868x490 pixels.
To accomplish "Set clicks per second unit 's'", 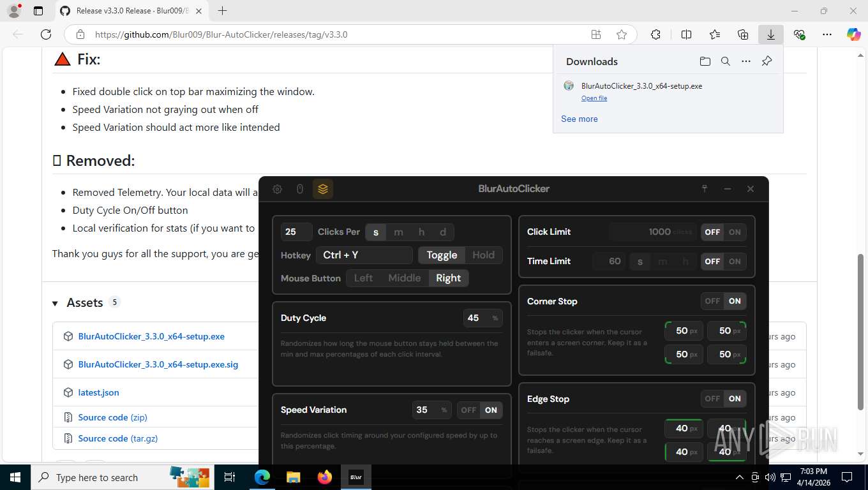I will (x=375, y=232).
